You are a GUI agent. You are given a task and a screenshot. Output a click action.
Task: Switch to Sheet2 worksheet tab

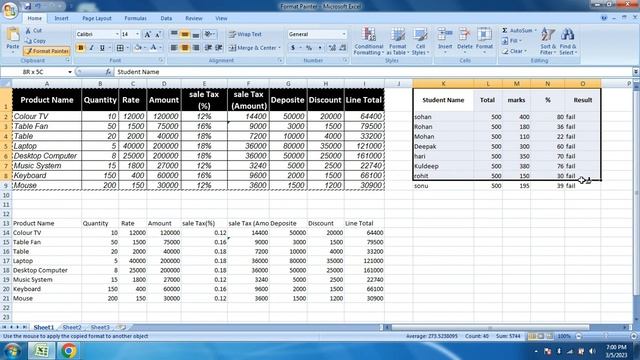(72, 327)
